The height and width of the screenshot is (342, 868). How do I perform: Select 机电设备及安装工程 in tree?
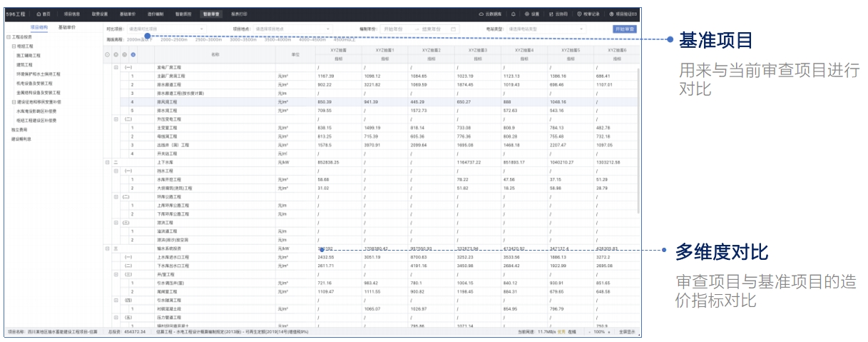coord(34,84)
